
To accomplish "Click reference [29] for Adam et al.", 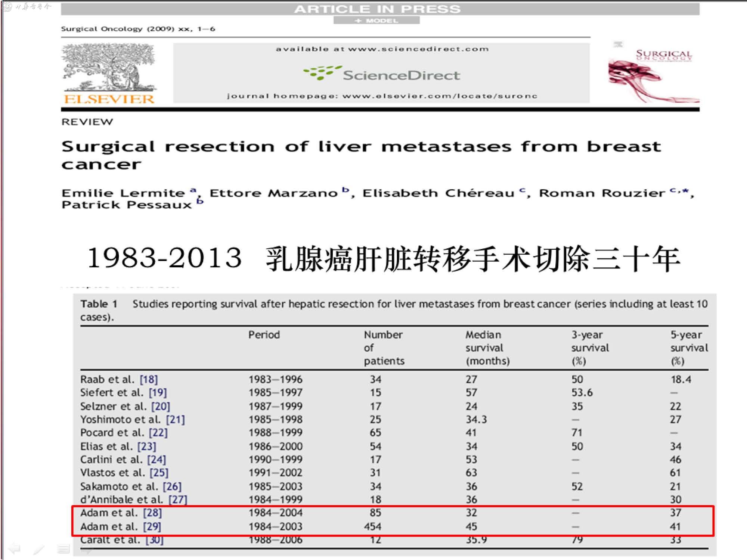I will (152, 527).
